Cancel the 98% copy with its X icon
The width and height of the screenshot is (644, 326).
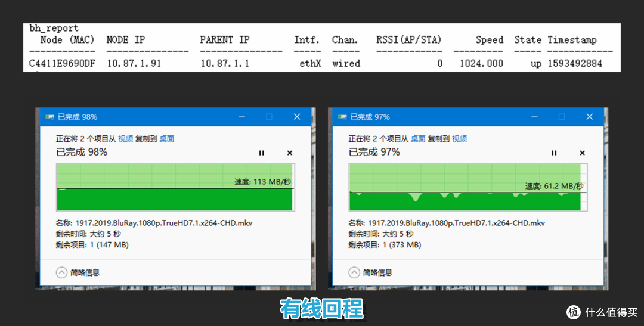point(290,153)
